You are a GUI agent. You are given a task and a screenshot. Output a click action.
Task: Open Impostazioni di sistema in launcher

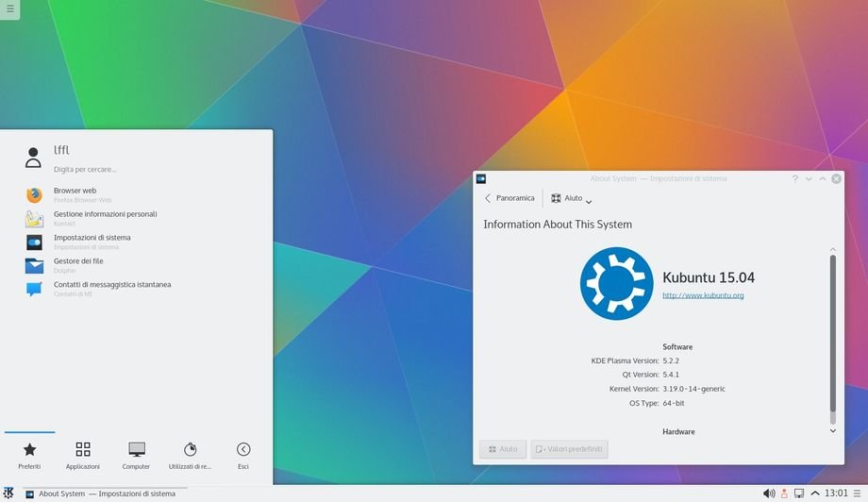[x=92, y=242]
